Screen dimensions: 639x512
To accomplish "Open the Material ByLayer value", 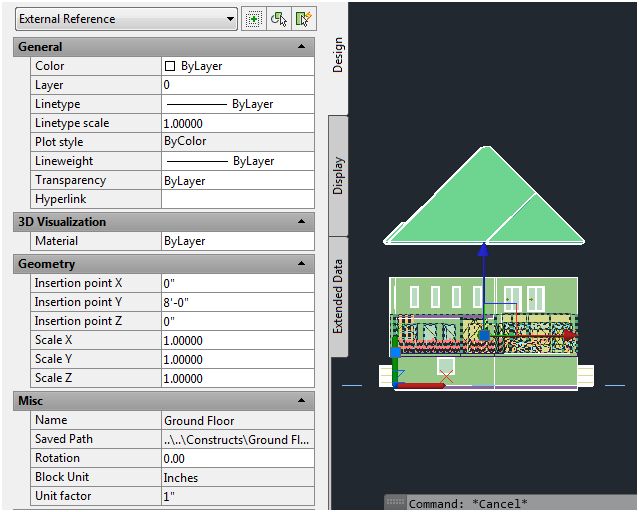I will [238, 241].
